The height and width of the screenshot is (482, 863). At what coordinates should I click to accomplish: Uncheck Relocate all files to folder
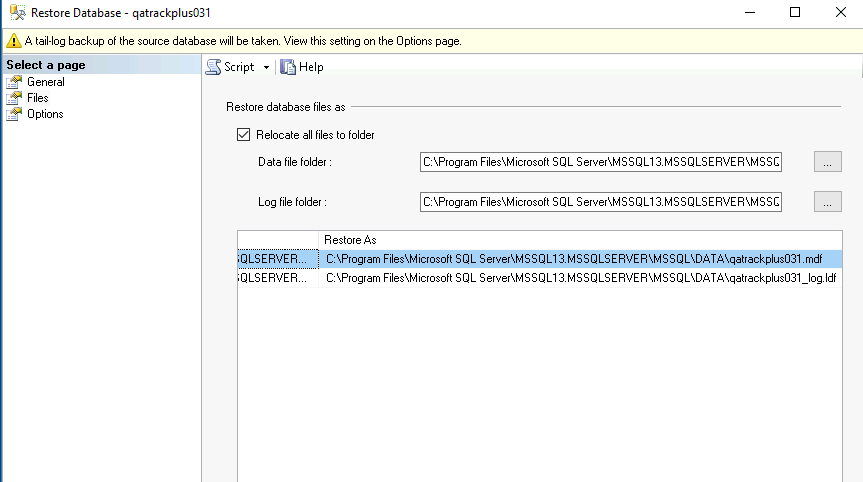click(243, 135)
